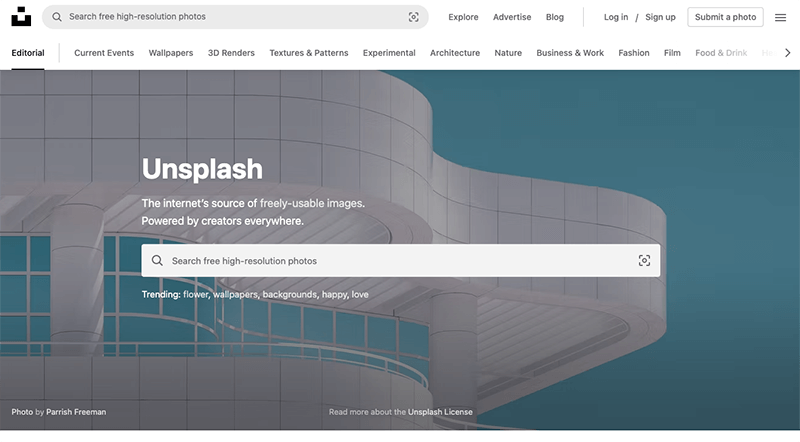Select the Fashion category

(634, 53)
